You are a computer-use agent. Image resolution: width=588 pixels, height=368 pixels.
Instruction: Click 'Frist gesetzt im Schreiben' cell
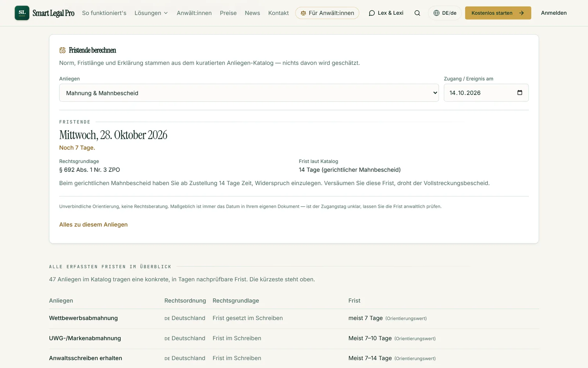(248, 318)
